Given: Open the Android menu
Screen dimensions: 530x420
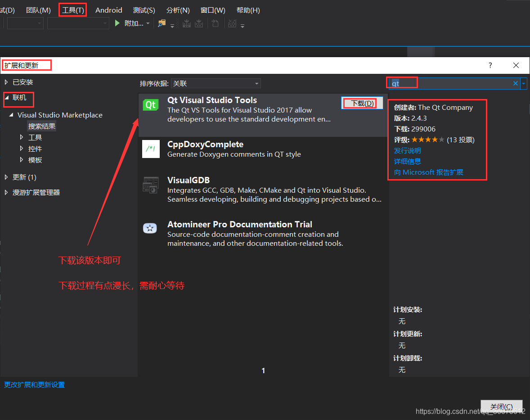Looking at the screenshot, I should pos(109,10).
